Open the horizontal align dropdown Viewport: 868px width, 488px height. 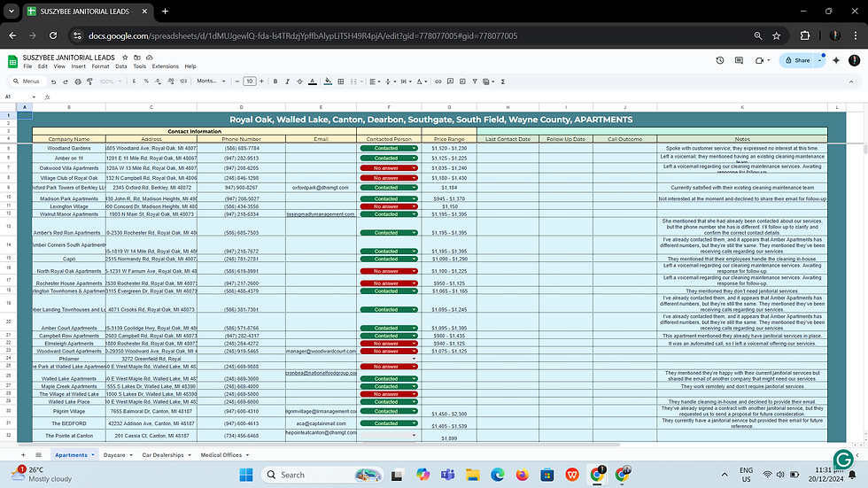375,81
